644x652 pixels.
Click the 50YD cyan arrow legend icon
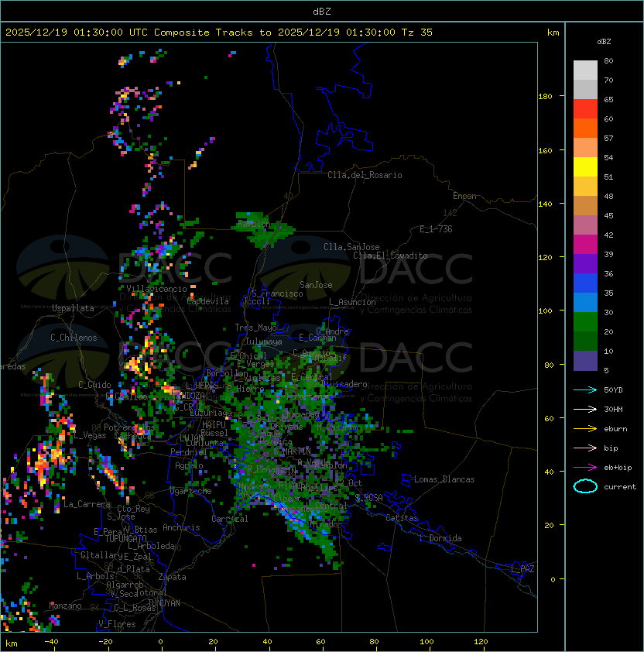coord(585,389)
